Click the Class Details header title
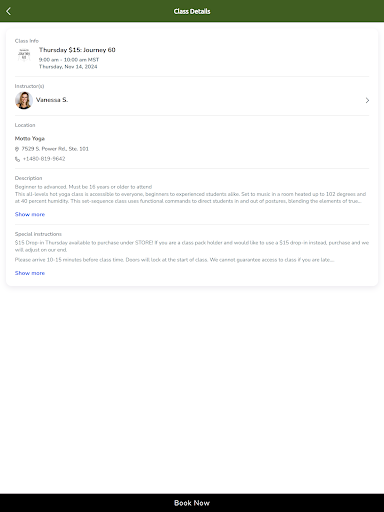 (x=192, y=11)
